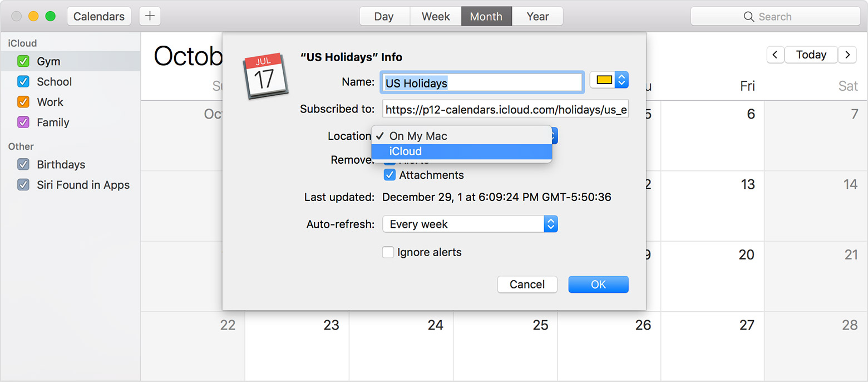Open the calendar color picker dropdown

[609, 80]
